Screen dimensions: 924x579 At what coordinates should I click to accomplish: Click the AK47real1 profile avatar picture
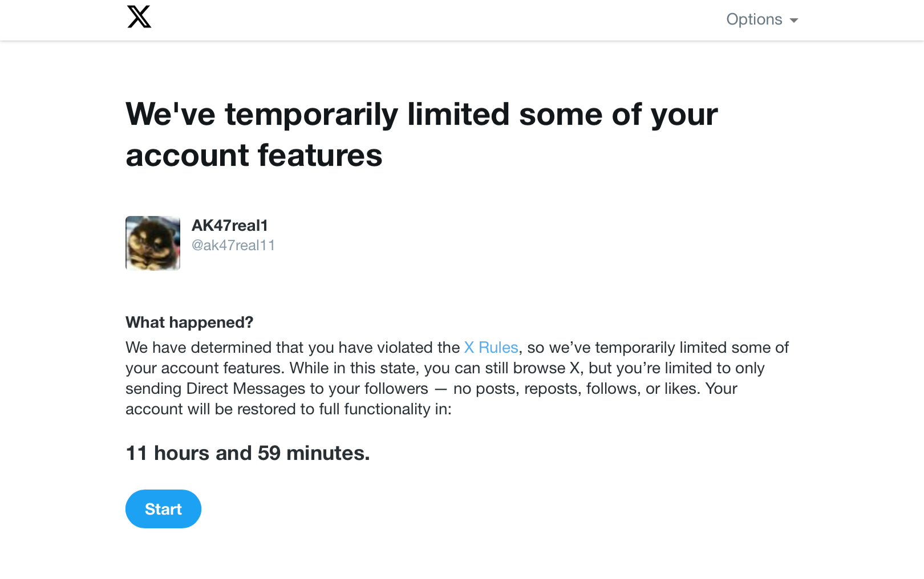click(153, 243)
